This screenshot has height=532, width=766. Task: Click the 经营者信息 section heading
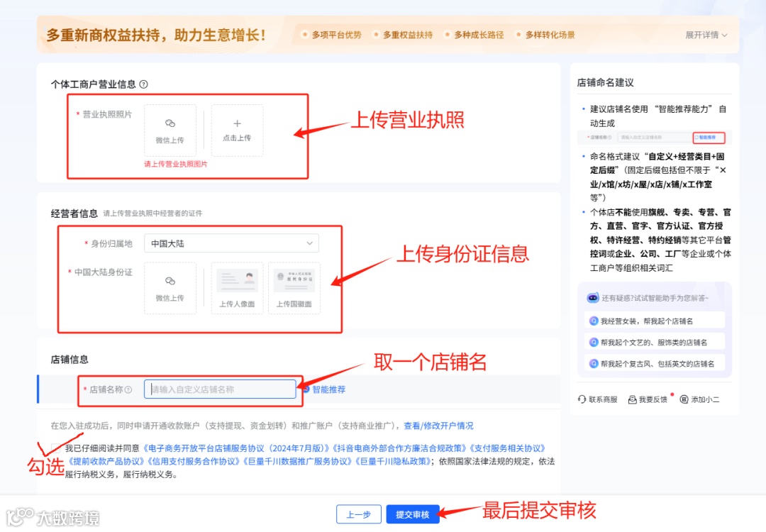point(74,214)
